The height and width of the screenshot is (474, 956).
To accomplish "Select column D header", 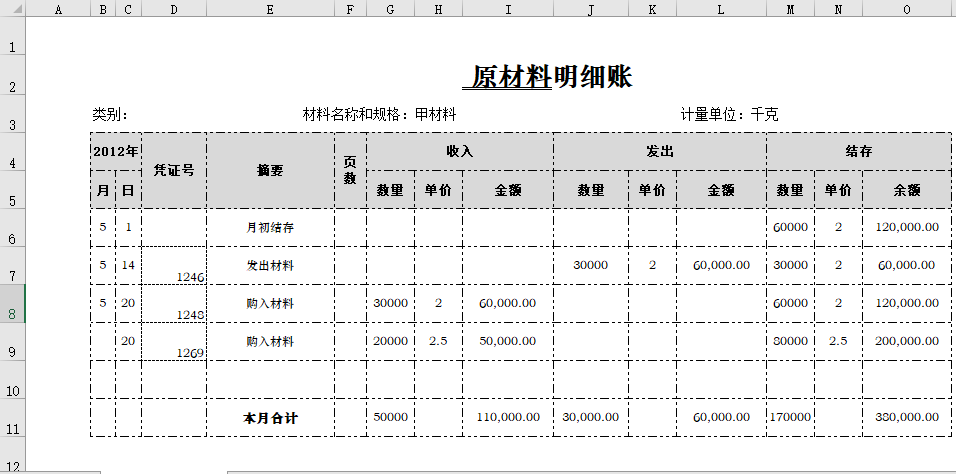I will click(x=174, y=9).
